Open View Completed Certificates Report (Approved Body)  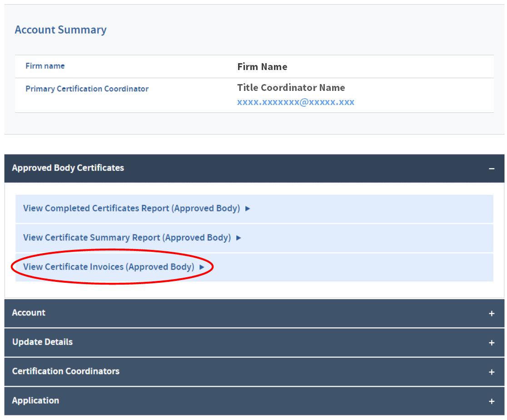[132, 208]
